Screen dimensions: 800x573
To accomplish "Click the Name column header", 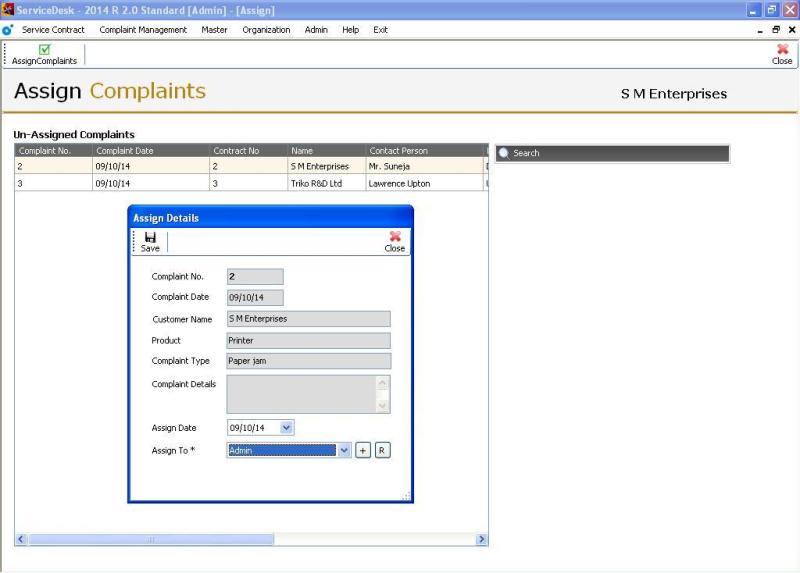I will click(x=326, y=151).
